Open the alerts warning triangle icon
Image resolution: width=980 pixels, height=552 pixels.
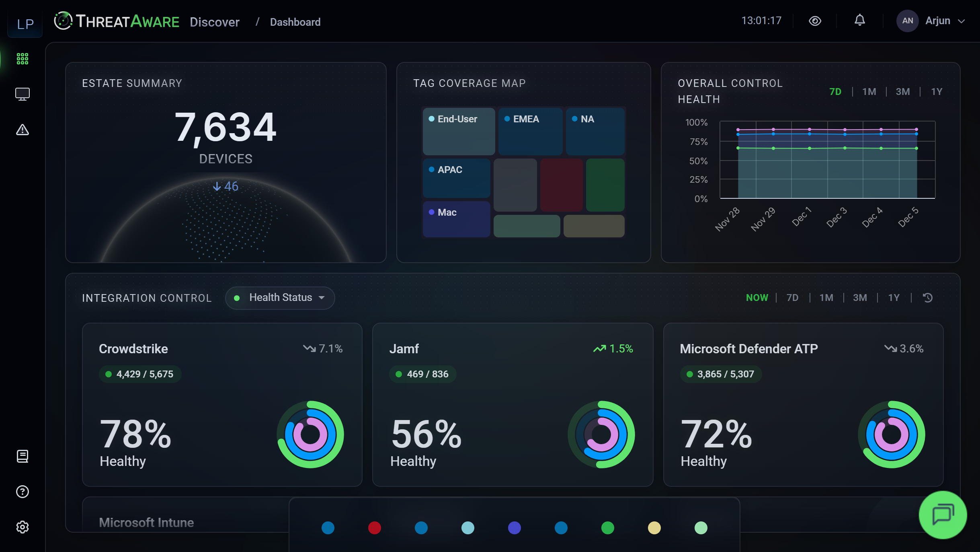click(23, 130)
